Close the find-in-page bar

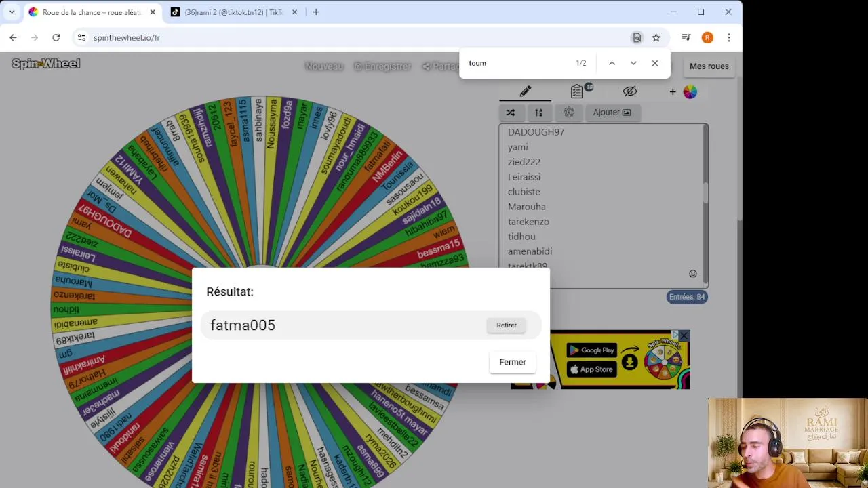[x=655, y=63]
